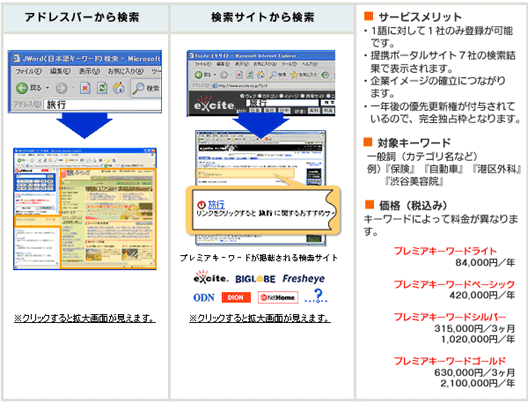The width and height of the screenshot is (528, 404).
Task: Click the green Back arrow in address-bar screenshot
Action: [22, 88]
